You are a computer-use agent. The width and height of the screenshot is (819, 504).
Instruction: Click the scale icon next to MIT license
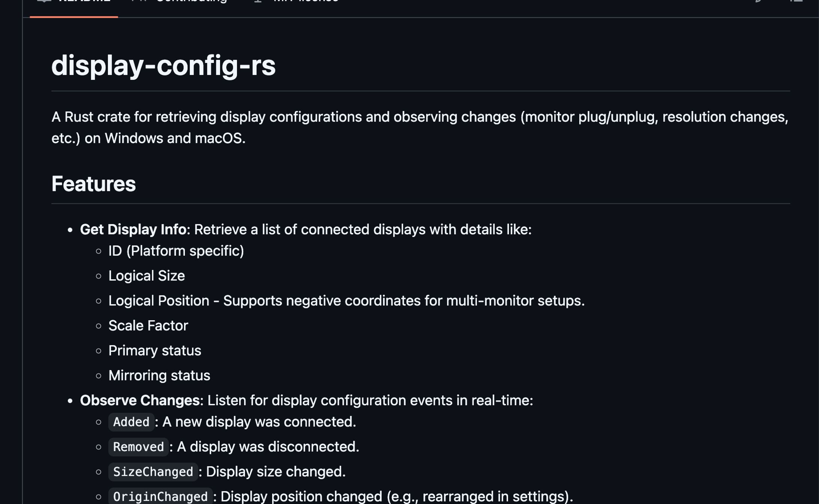point(257,1)
